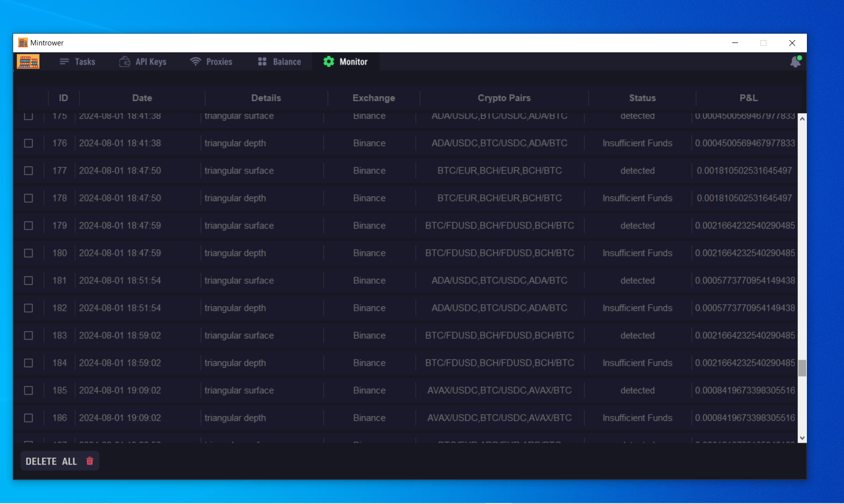Sort the table by Date column header
The height and width of the screenshot is (504, 844).
(x=142, y=98)
